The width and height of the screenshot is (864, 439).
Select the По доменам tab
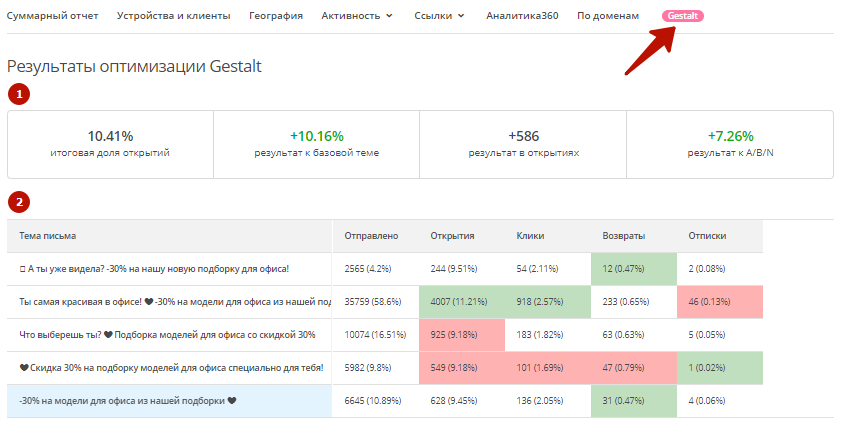point(608,16)
